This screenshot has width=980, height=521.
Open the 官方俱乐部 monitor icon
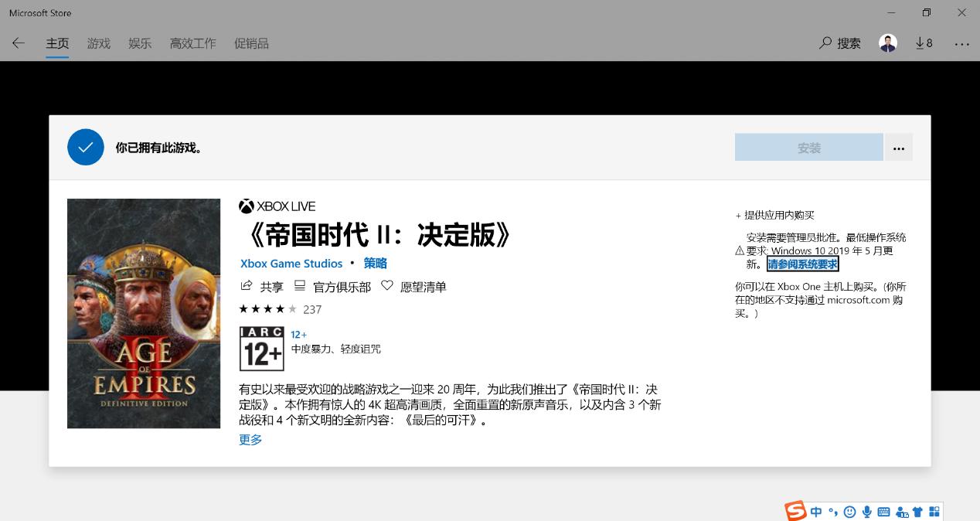pos(300,285)
